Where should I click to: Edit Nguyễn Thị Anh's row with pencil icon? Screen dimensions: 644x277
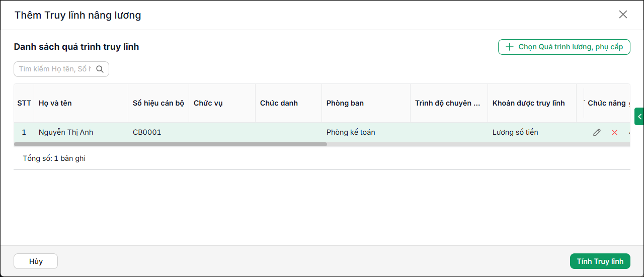pyautogui.click(x=597, y=133)
